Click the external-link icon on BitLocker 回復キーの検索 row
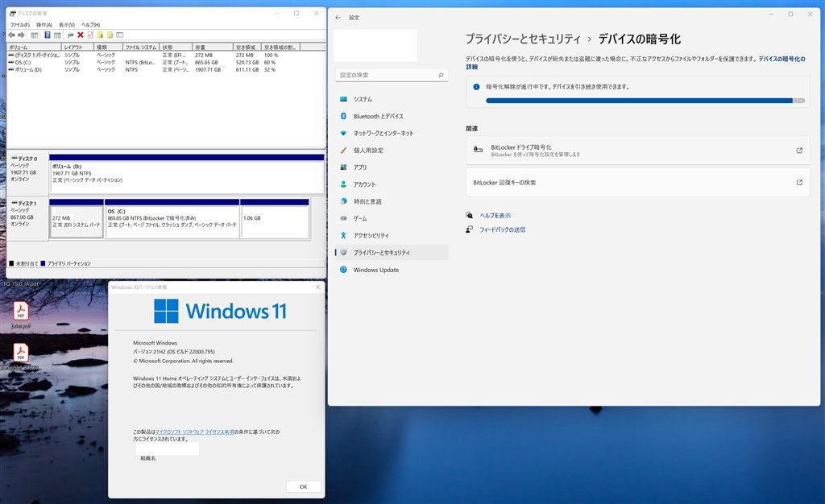The height and width of the screenshot is (504, 825). pos(799,183)
